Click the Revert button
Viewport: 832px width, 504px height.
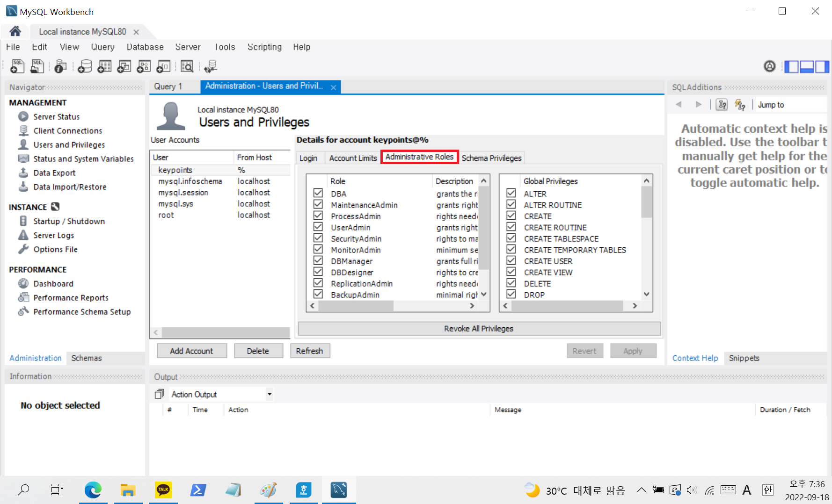585,351
